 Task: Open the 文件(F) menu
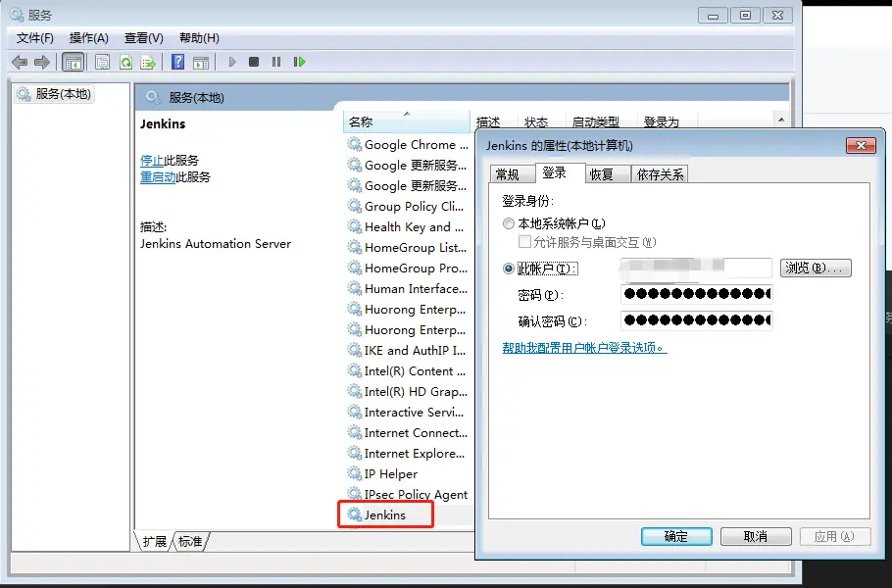pos(34,38)
